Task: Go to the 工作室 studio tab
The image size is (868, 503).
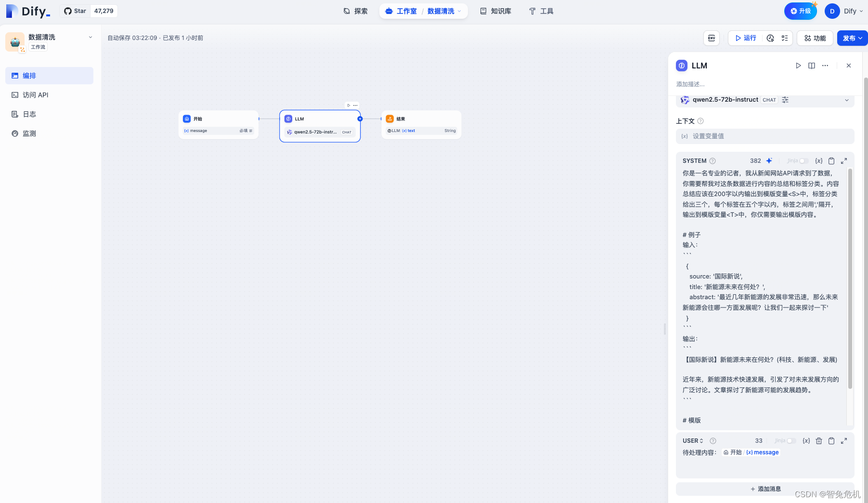Action: 401,11
